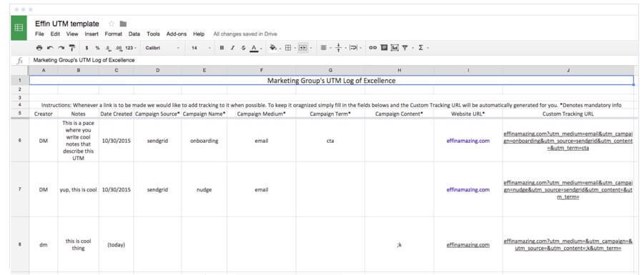Select row 6 header
644x275 pixels.
20,141
